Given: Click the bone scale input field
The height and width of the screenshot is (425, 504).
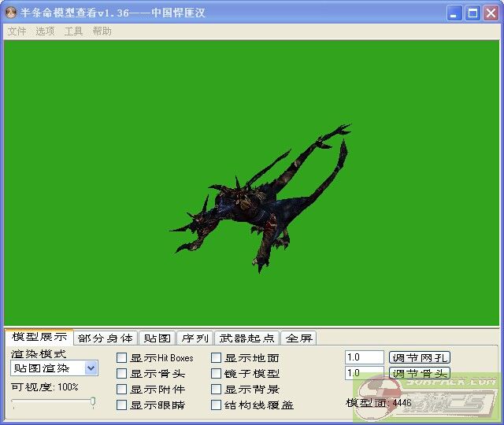Looking at the screenshot, I should coord(364,373).
